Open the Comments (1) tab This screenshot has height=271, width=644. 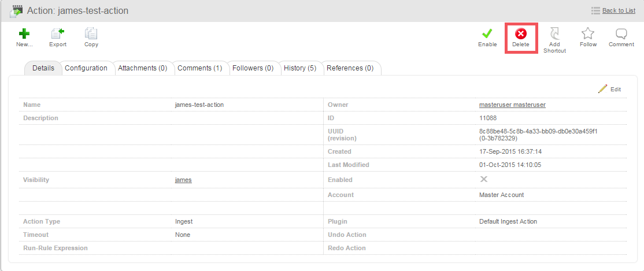pos(199,68)
